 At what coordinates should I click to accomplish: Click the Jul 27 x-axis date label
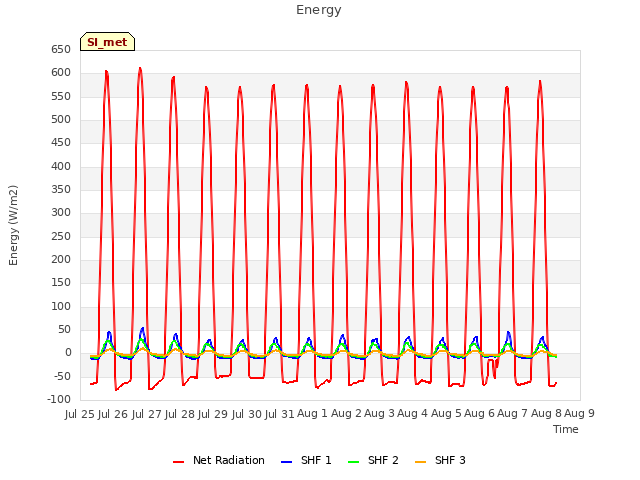click(x=147, y=414)
